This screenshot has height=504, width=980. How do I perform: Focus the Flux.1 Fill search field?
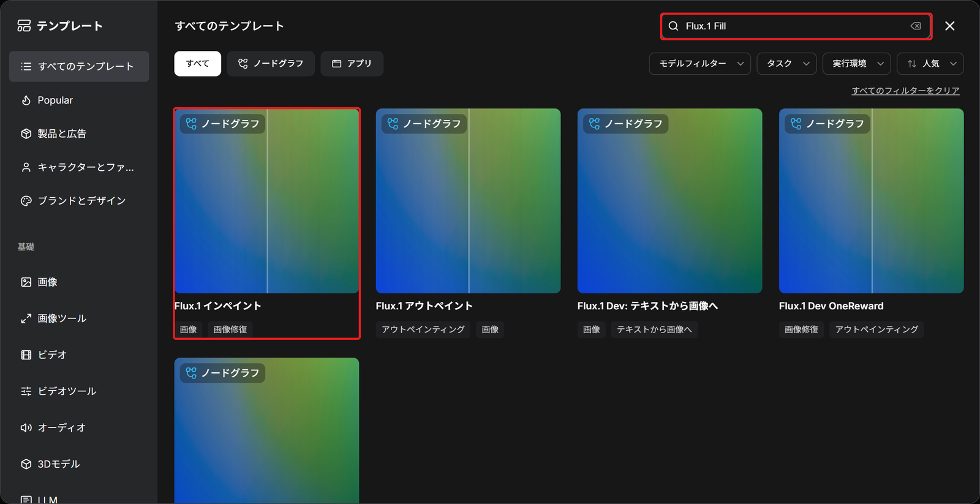[x=796, y=26]
